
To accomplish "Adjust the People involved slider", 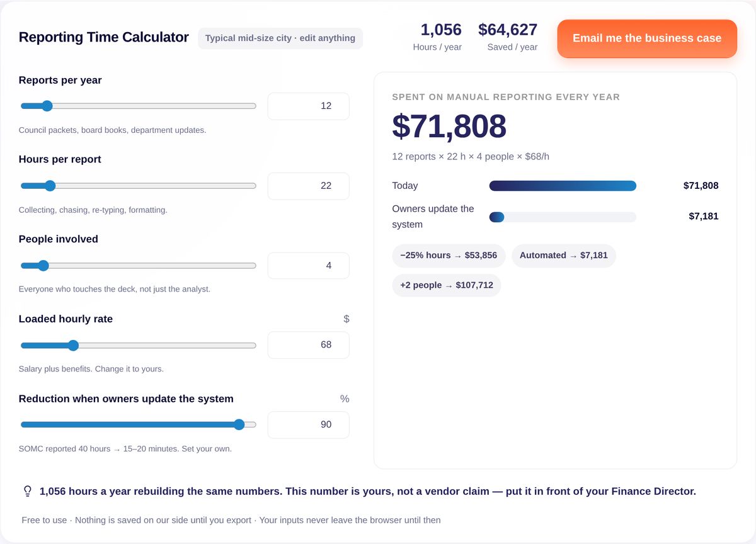I will click(138, 266).
